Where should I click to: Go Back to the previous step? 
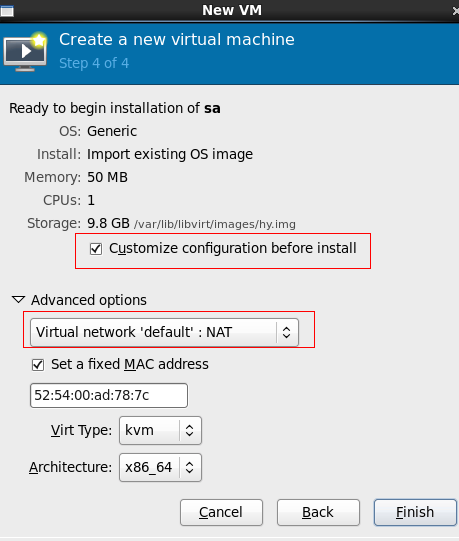[318, 512]
